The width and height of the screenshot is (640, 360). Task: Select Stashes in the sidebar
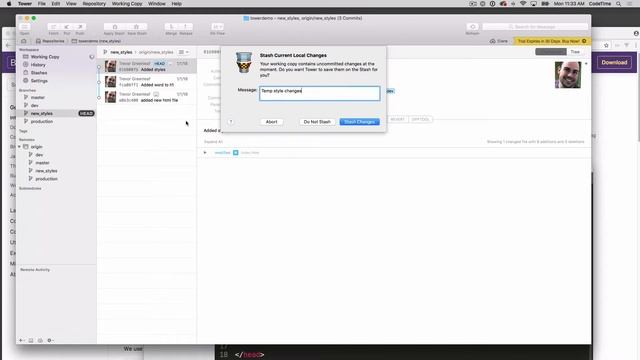click(56, 73)
